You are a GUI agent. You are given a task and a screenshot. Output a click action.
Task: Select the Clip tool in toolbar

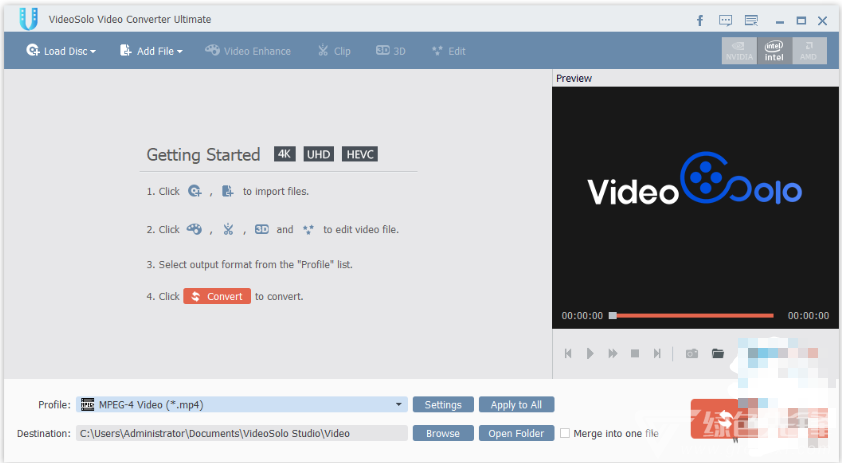click(334, 51)
